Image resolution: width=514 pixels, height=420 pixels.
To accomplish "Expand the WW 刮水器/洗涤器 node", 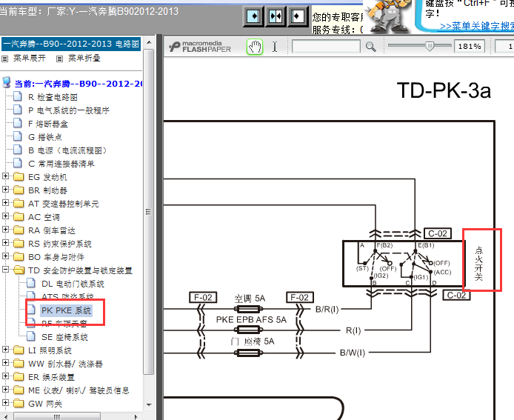I will pyautogui.click(x=5, y=363).
